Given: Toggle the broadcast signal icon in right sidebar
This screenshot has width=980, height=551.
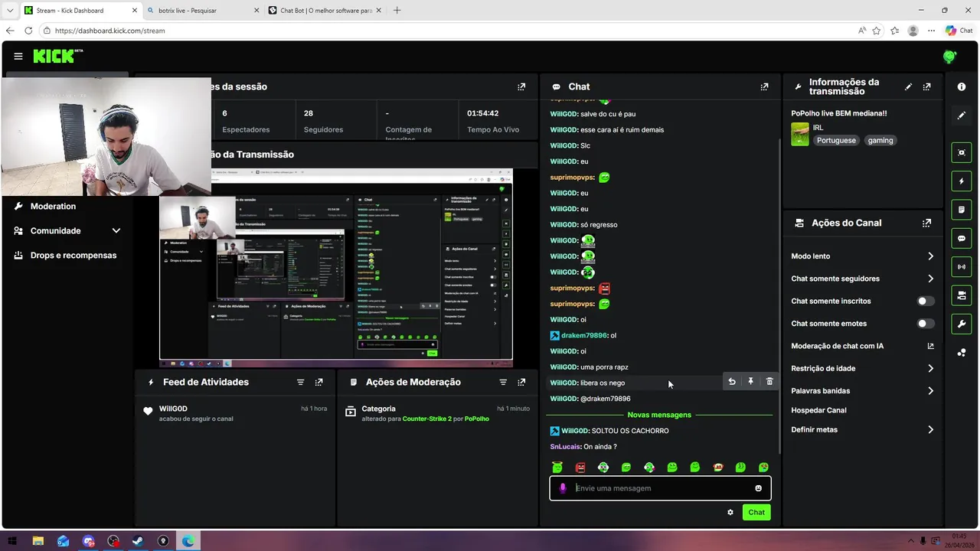Looking at the screenshot, I should 962,267.
